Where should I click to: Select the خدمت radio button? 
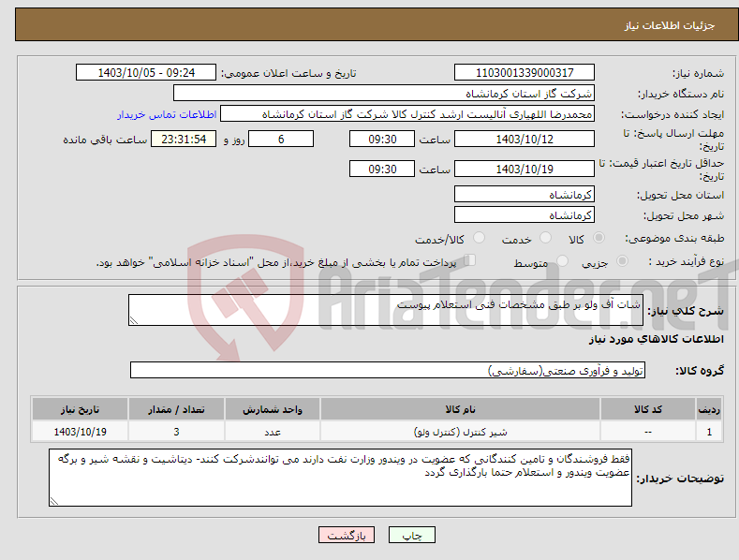pyautogui.click(x=545, y=238)
